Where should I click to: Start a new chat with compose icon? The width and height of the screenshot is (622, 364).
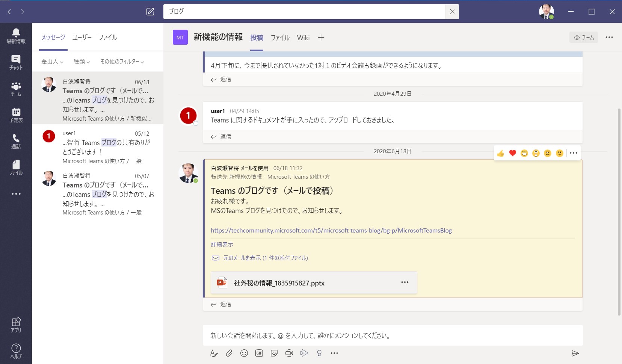[150, 12]
